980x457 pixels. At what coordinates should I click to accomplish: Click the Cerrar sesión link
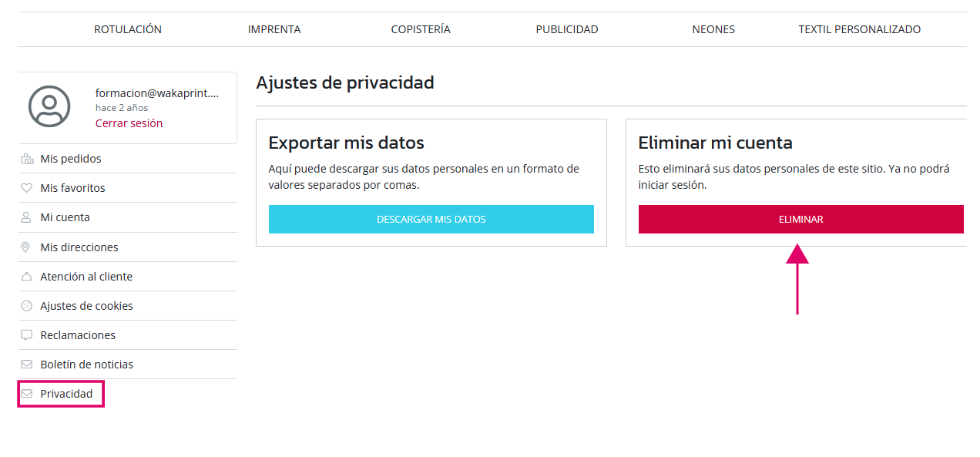(x=129, y=123)
